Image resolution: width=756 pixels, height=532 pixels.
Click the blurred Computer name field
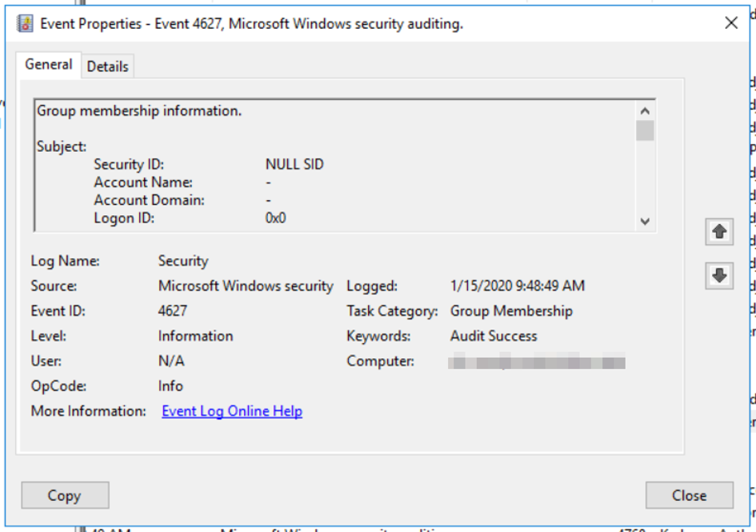(x=537, y=362)
